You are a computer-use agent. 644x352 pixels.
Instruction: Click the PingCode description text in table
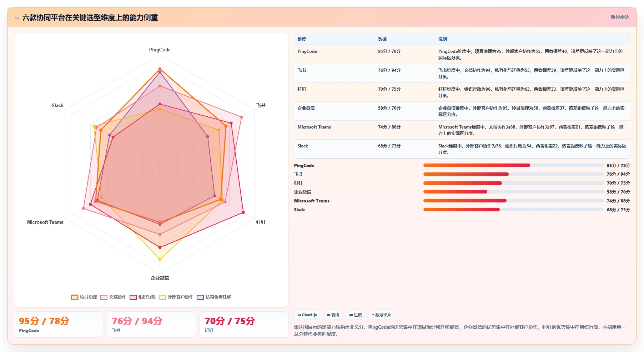pos(530,55)
